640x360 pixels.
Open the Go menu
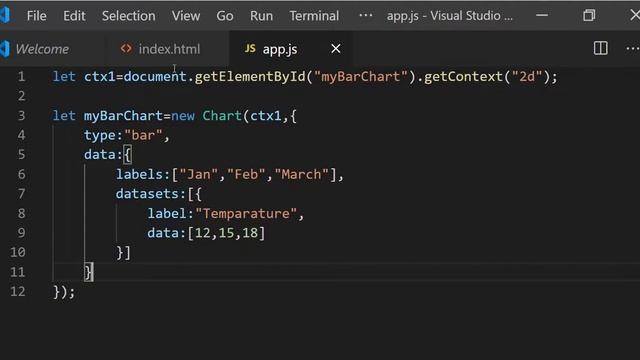(225, 16)
